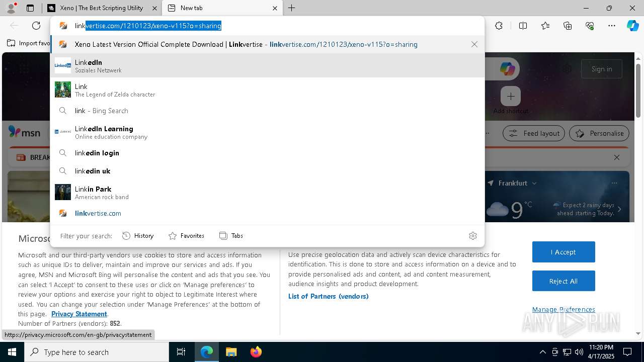
Task: Open the tab actions menu icon
Action: 30,8
